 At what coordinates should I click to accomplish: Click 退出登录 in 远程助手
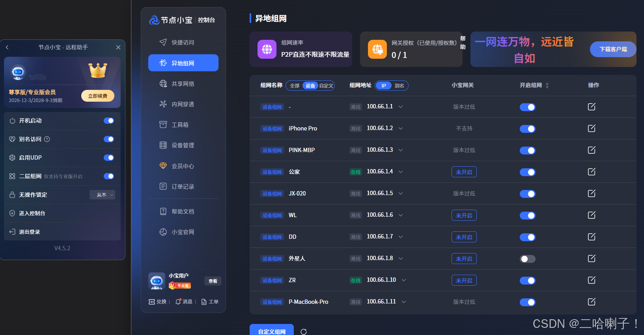pos(62,232)
